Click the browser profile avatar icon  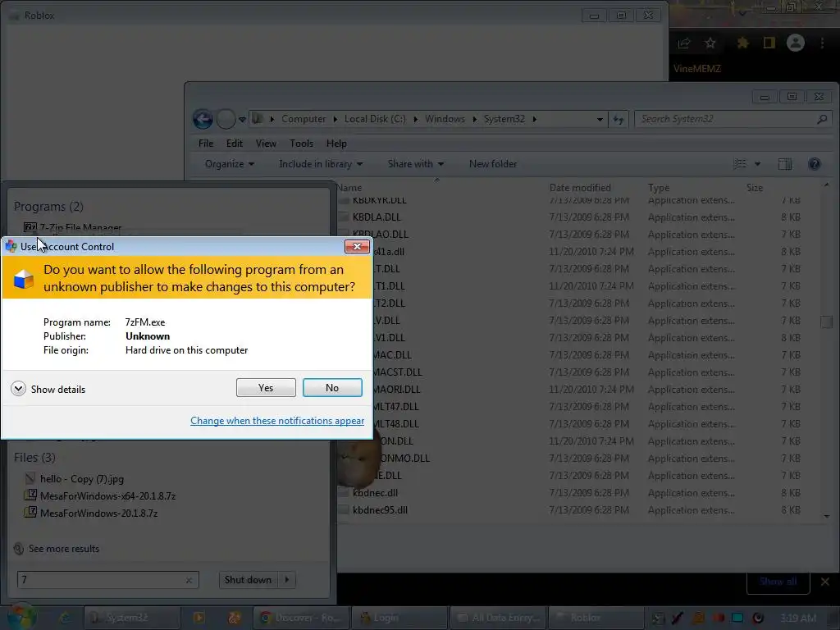tap(796, 43)
